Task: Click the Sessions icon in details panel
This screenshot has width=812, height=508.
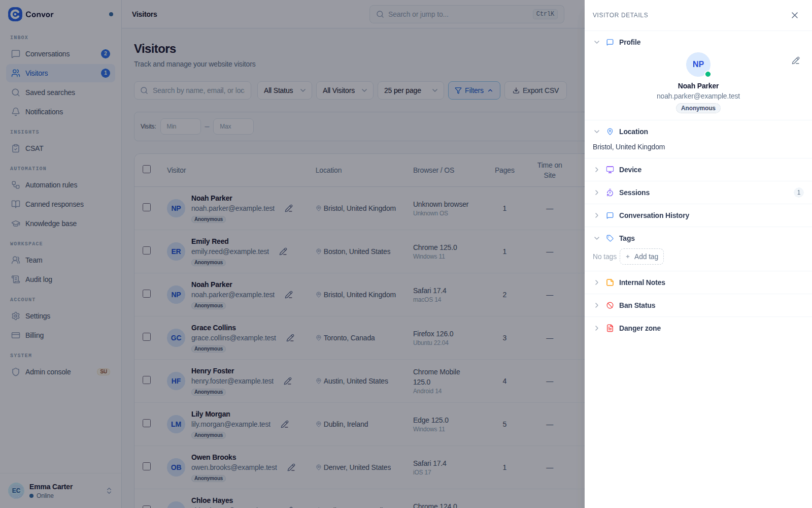Action: (610, 193)
